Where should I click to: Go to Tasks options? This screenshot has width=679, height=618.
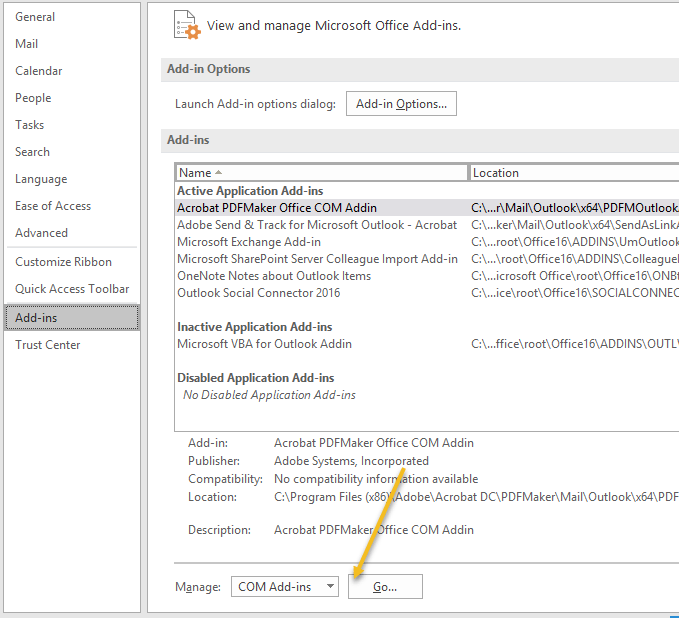[29, 125]
